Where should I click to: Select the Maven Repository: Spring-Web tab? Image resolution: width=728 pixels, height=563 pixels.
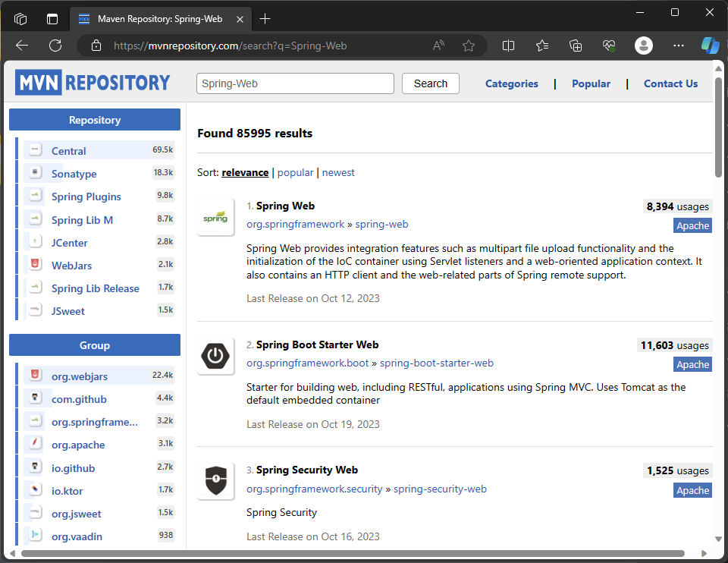tap(160, 19)
